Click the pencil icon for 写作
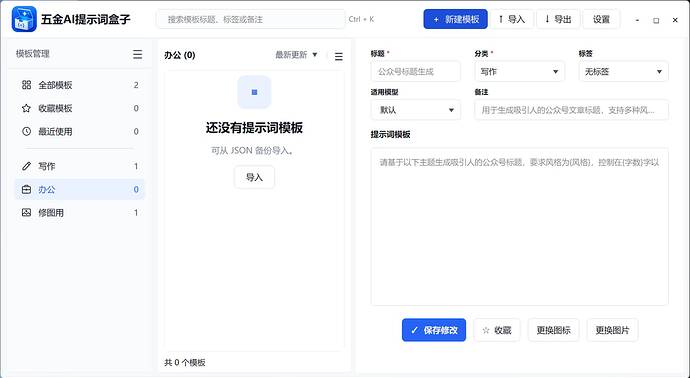 pos(26,166)
